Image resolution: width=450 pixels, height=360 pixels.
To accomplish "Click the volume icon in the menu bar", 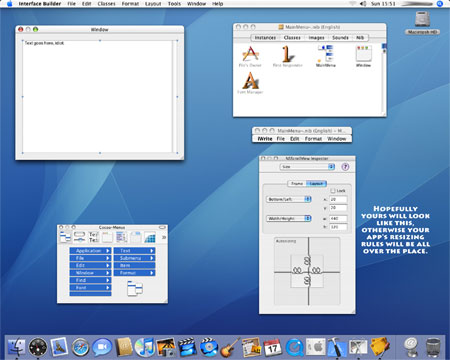I will 363,4.
